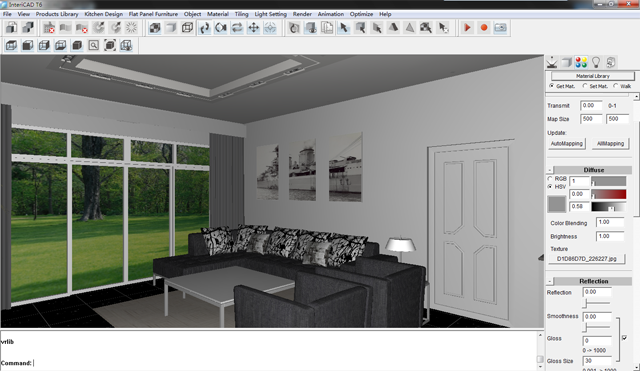The width and height of the screenshot is (640, 371).
Task: Select the Get Mat. radio button
Action: click(x=551, y=86)
